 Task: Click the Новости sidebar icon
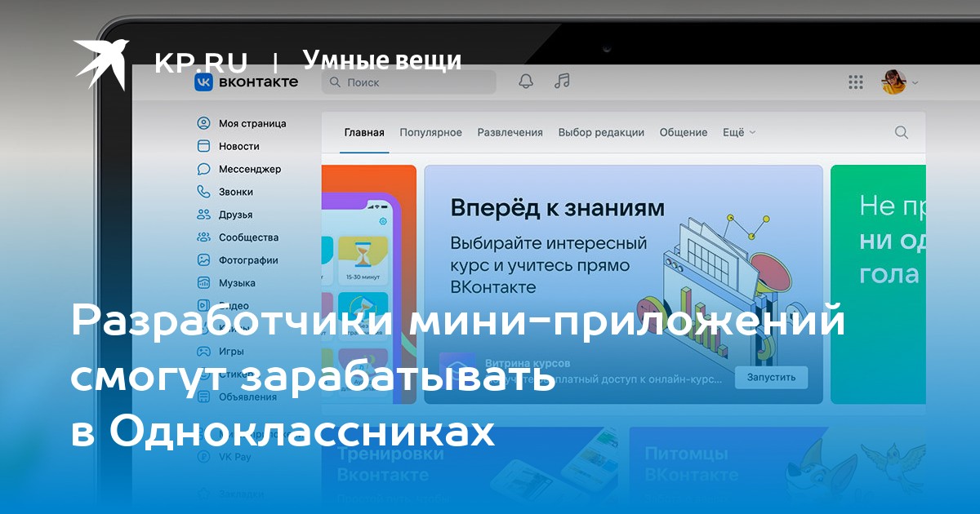[x=203, y=146]
